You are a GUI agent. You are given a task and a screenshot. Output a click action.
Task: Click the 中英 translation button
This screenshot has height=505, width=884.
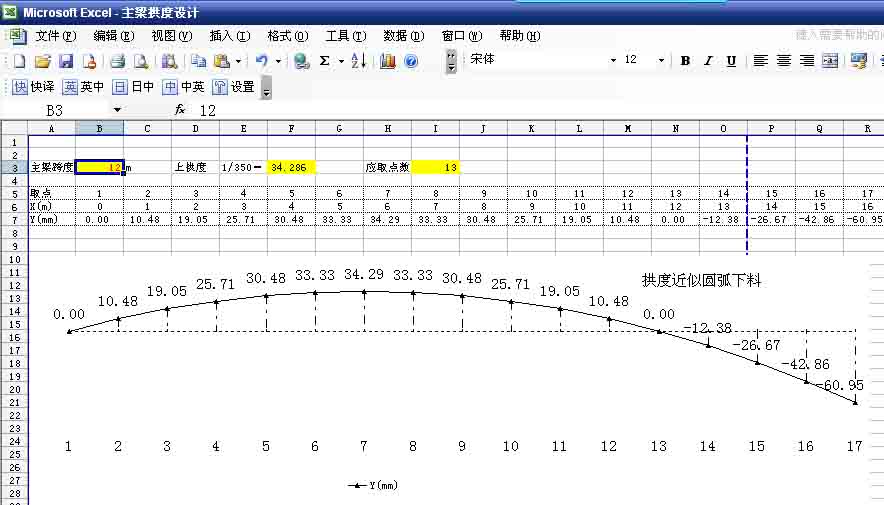point(183,87)
